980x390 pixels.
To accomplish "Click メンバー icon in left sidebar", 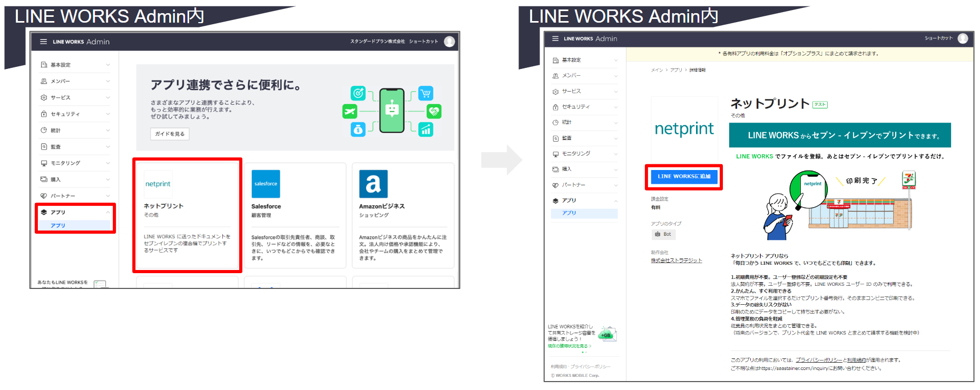I will point(44,81).
